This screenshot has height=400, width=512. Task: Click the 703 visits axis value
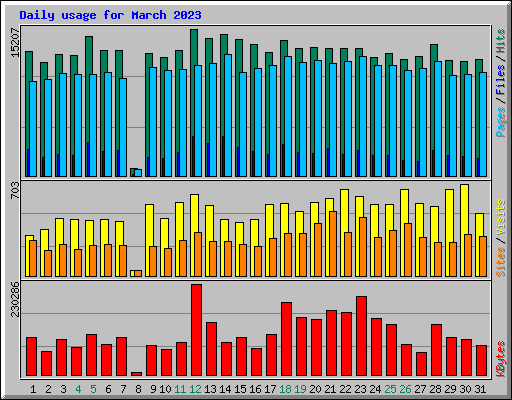point(15,191)
